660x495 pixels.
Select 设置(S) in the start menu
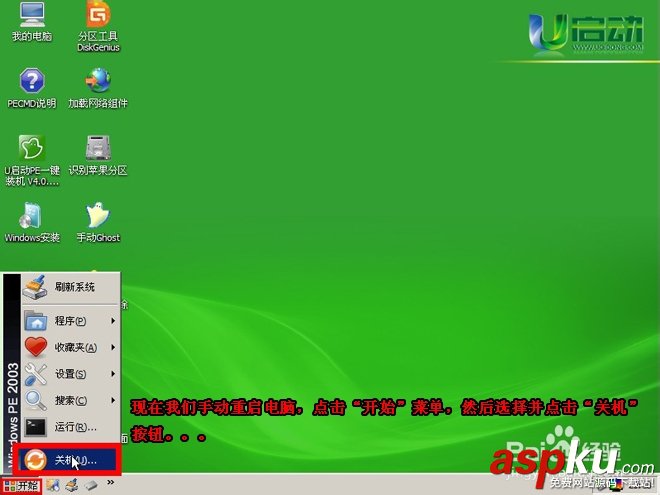pos(71,374)
